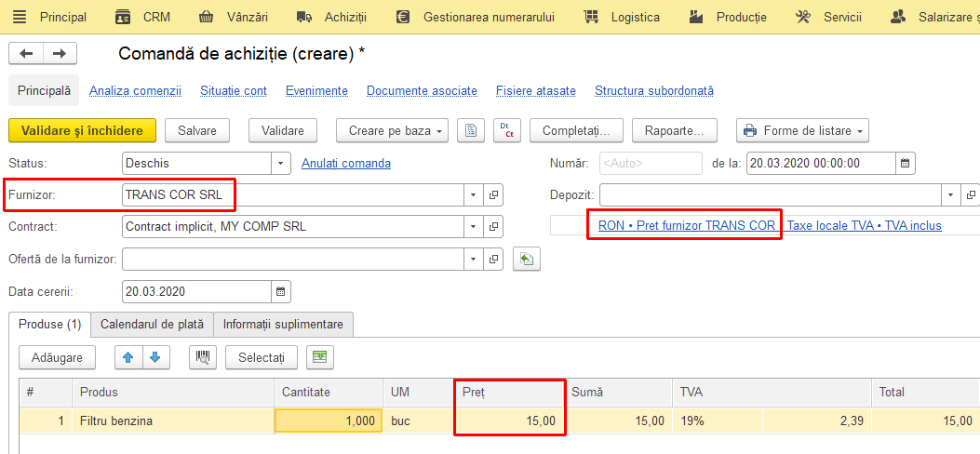The height and width of the screenshot is (454, 980).
Task: Move product row up with blue arrow
Action: 128,357
